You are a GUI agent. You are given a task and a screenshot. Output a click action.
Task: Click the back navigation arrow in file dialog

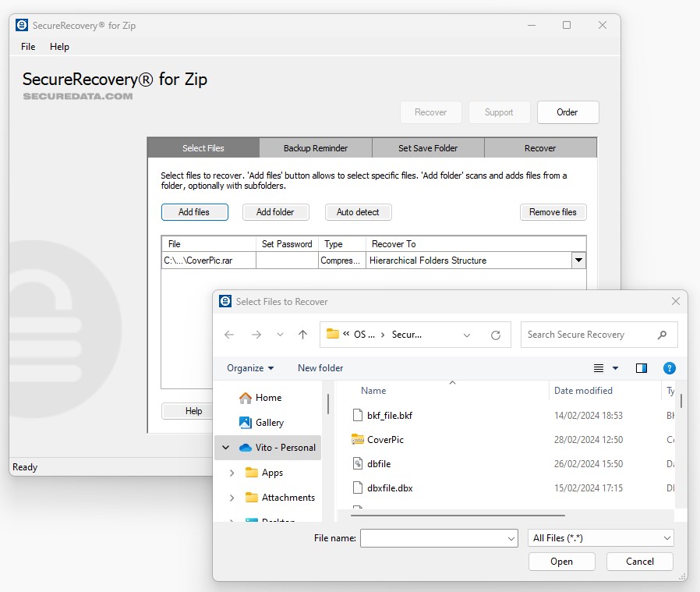[x=228, y=334]
